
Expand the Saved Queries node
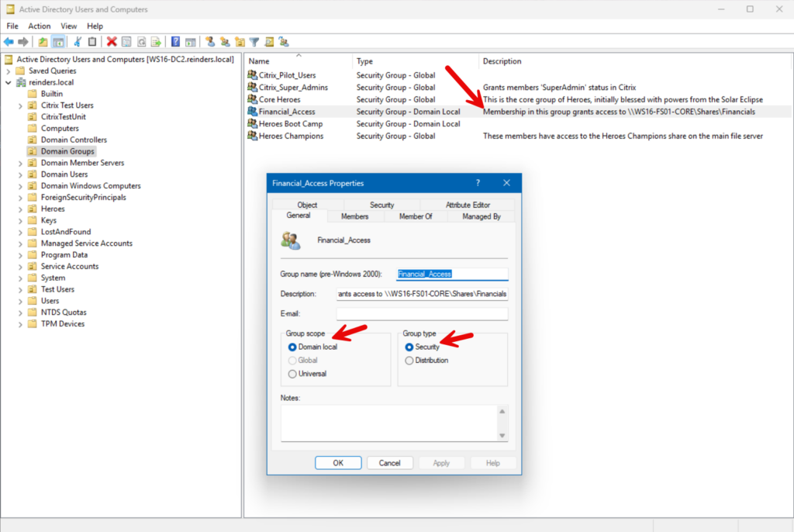[x=8, y=71]
